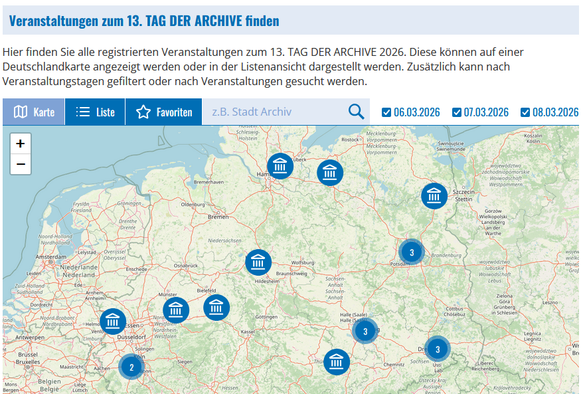
Task: Open the archive marker at Hamburg
Action: tap(280, 166)
